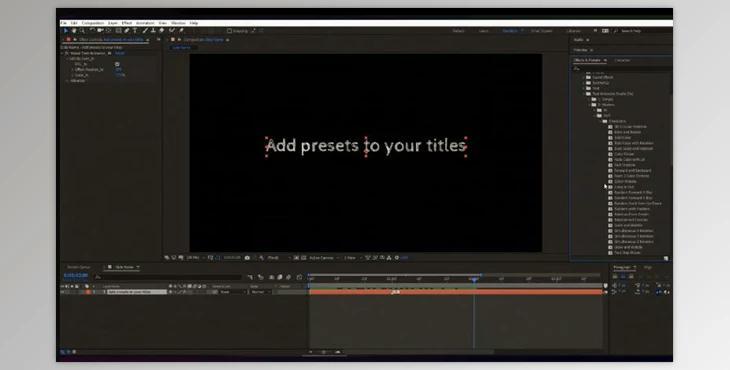Select the Zoom magnifier tool
Viewport: 730px width, 370px height.
tap(82, 31)
